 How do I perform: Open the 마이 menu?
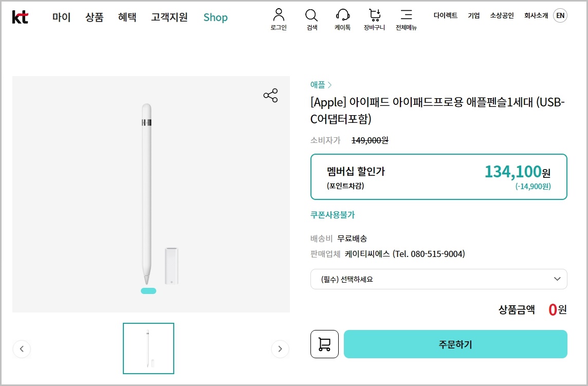click(62, 17)
